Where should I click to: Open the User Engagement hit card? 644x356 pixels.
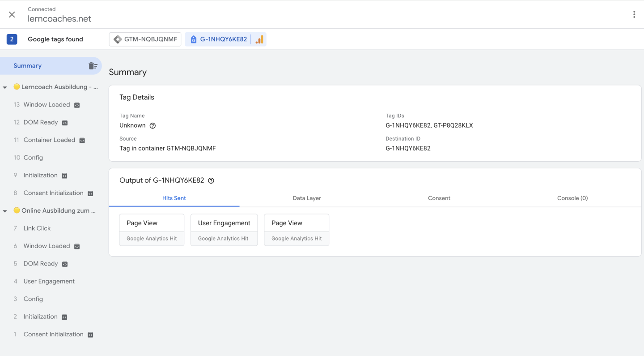(x=224, y=230)
